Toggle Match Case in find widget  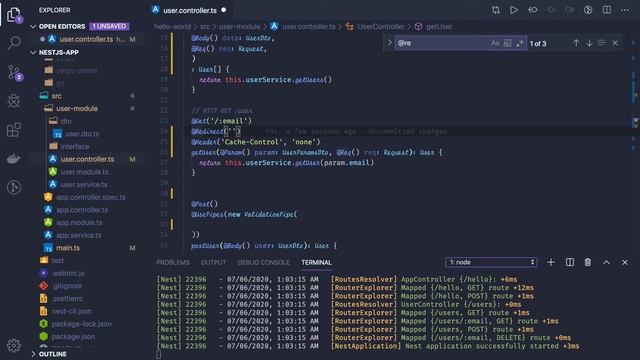pos(495,43)
